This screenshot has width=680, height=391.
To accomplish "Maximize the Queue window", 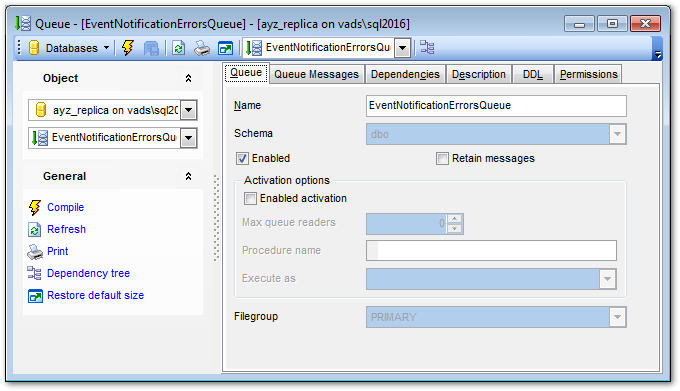I will [612, 24].
